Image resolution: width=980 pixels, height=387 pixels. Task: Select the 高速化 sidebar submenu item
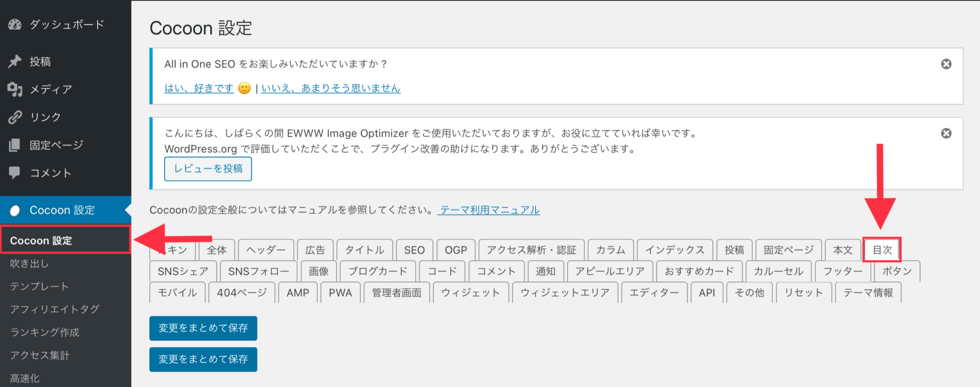click(x=25, y=378)
